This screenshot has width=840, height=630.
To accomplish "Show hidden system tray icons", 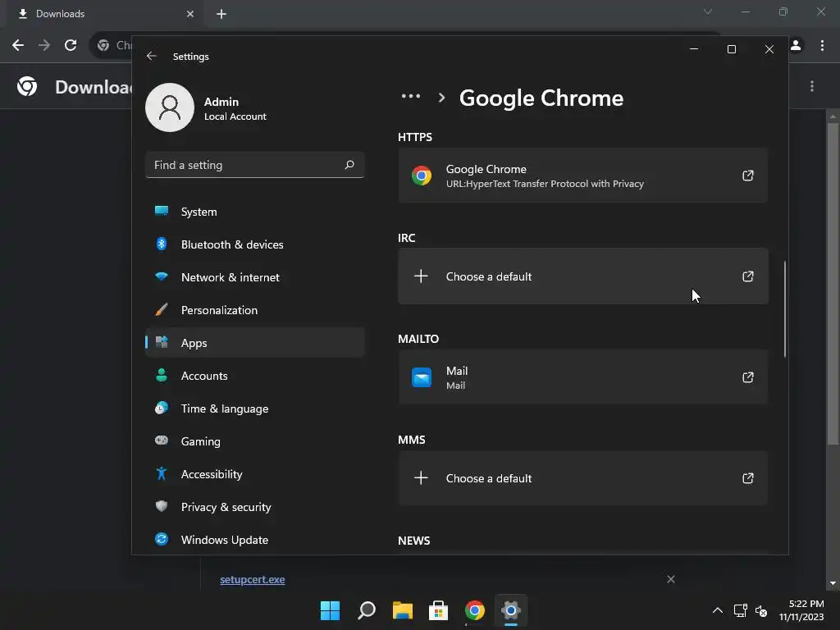I will point(718,610).
